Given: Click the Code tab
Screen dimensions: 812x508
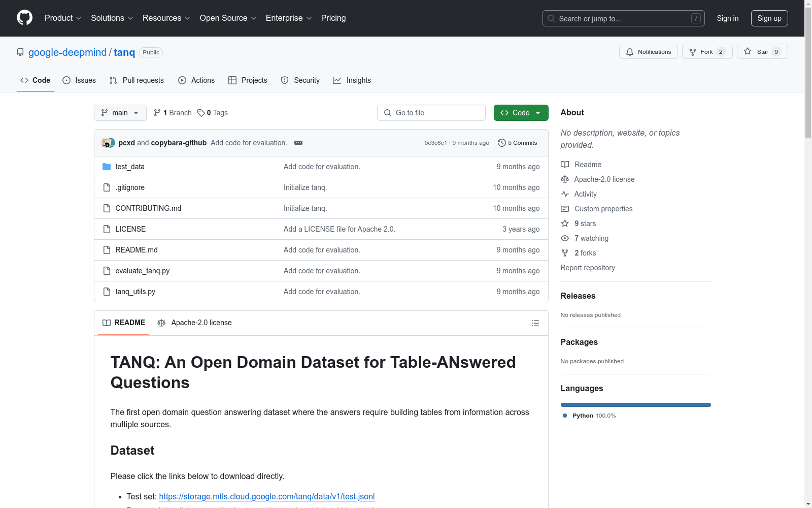Looking at the screenshot, I should [x=36, y=80].
